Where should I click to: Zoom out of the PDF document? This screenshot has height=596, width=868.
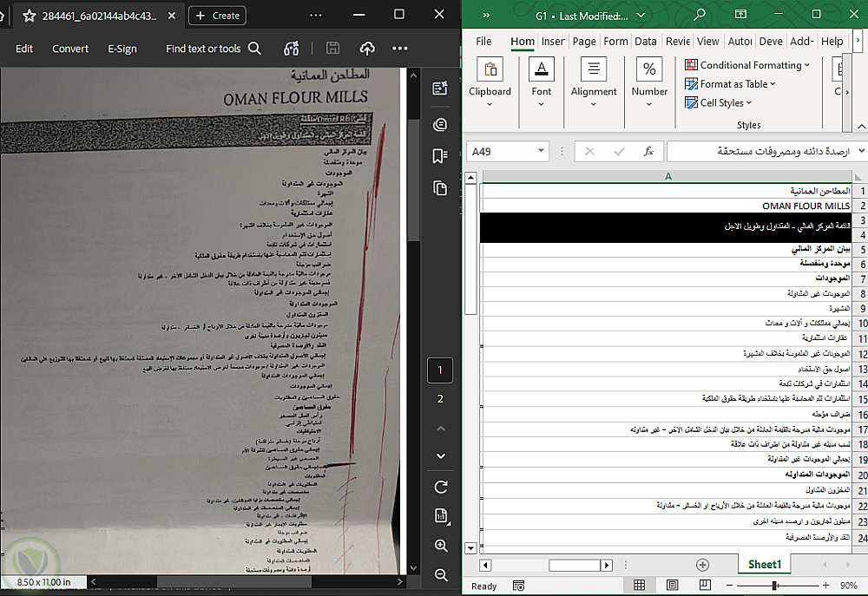[x=441, y=575]
